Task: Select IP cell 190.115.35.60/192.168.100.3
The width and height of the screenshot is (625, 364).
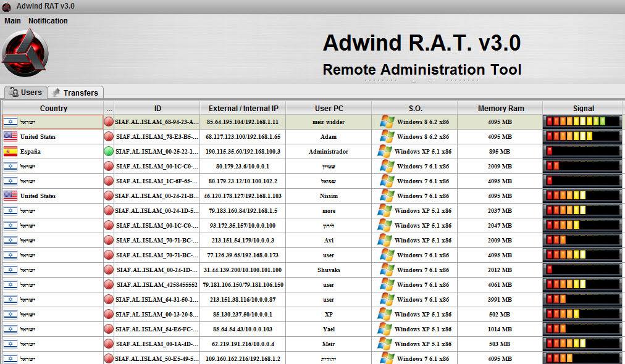Action: tap(243, 151)
